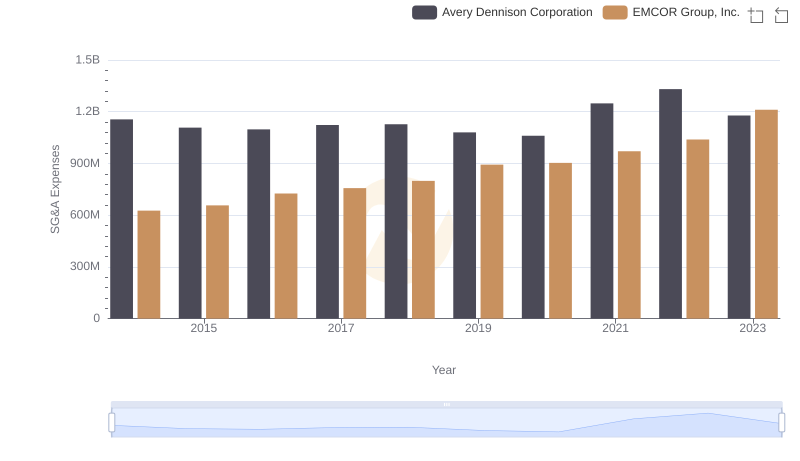
Task: Click the EMCOR orange legend swatch
Action: click(615, 12)
